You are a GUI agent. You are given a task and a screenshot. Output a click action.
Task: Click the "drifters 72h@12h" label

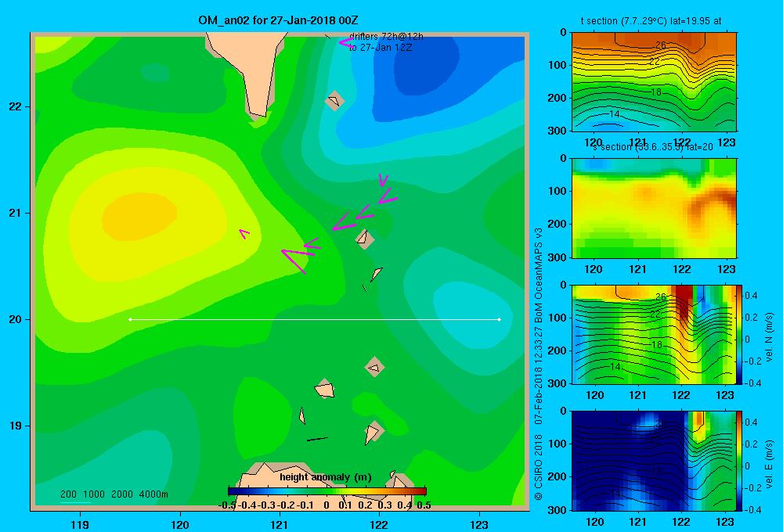tap(386, 37)
